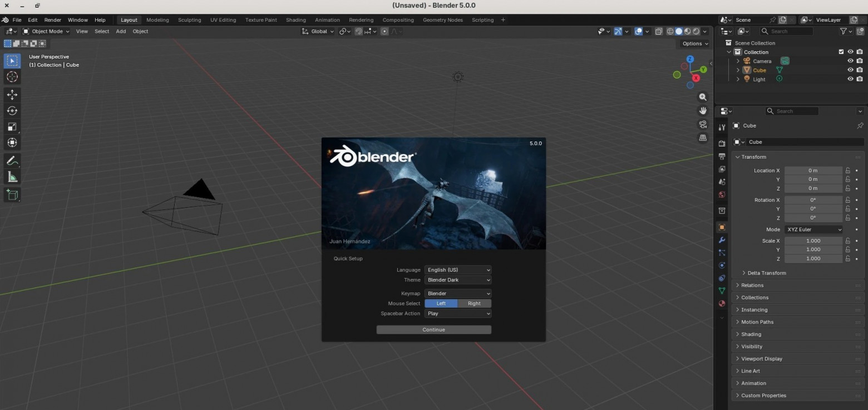Activate the Annotate pencil tool
Image resolution: width=868 pixels, height=410 pixels.
(12, 160)
